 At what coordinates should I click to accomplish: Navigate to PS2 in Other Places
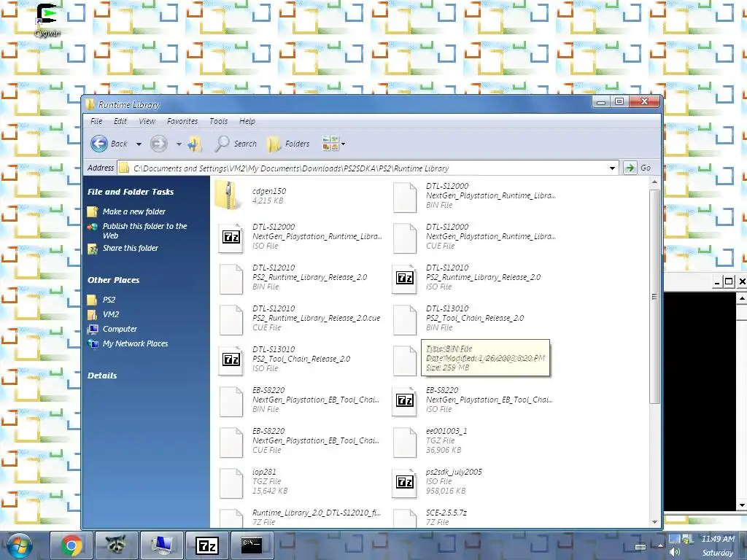(109, 300)
